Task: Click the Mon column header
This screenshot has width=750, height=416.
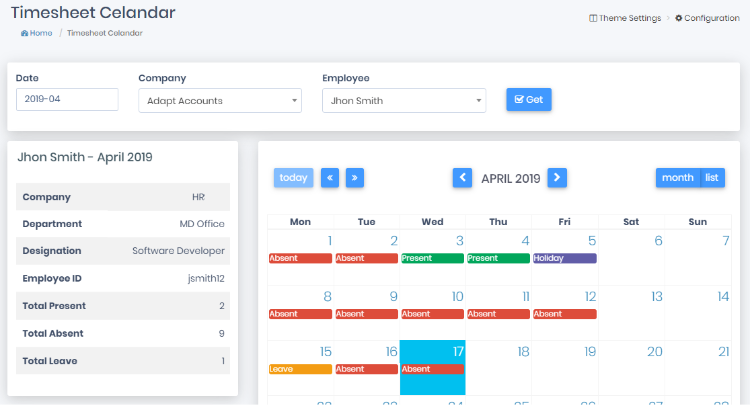Action: coord(300,222)
